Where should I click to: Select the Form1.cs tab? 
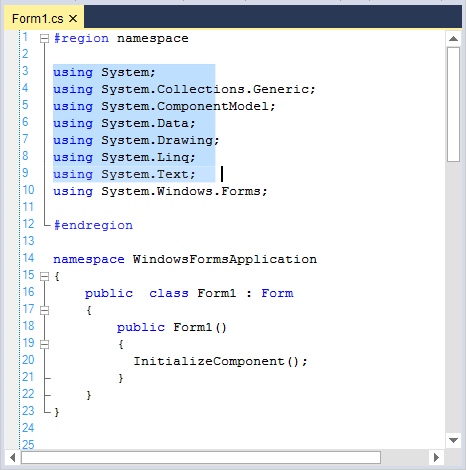click(44, 18)
